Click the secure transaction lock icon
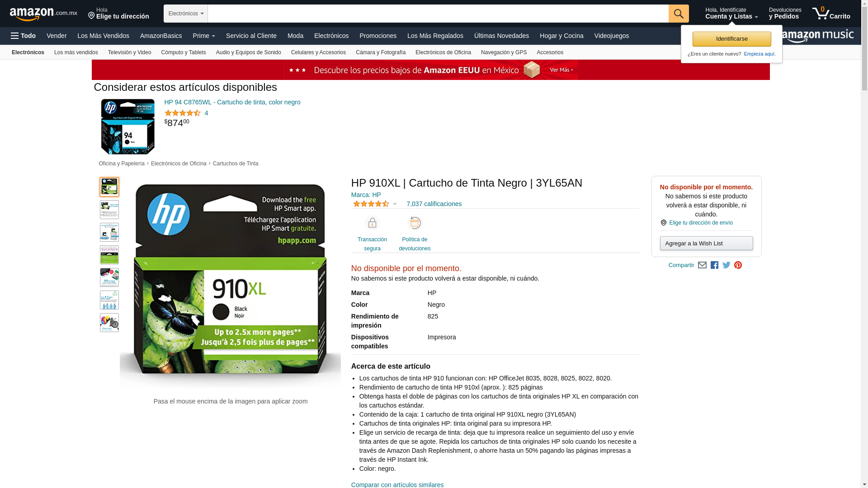Screen dimensions: 868x488 (x=372, y=223)
